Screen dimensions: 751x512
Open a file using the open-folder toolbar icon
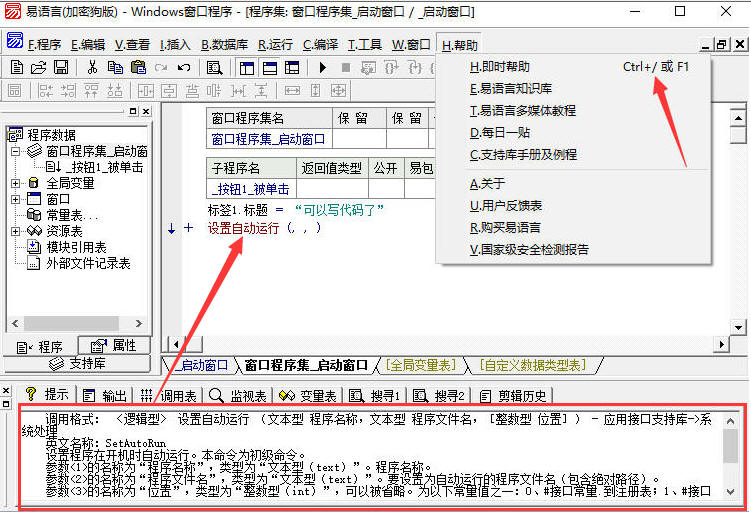(38, 68)
